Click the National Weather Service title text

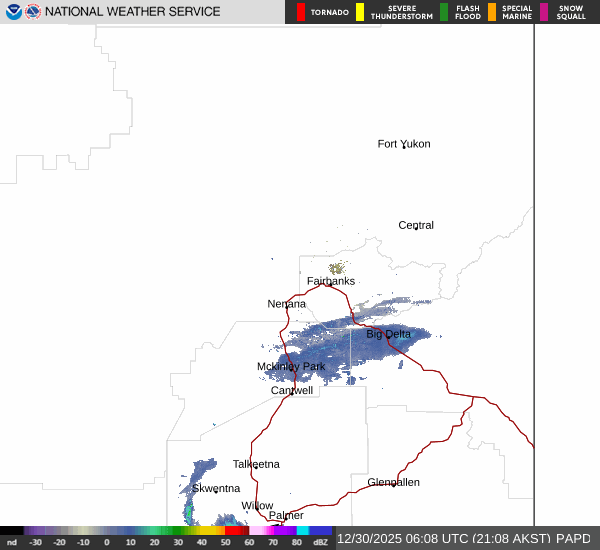pyautogui.click(x=132, y=12)
